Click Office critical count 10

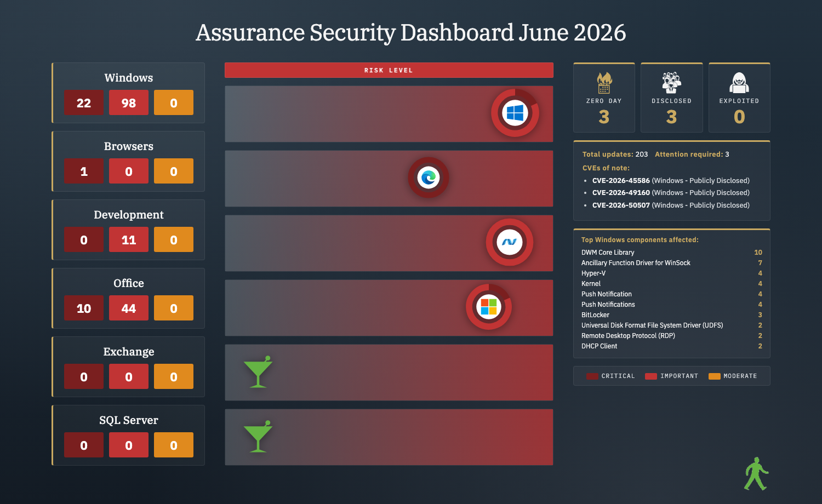pyautogui.click(x=84, y=308)
